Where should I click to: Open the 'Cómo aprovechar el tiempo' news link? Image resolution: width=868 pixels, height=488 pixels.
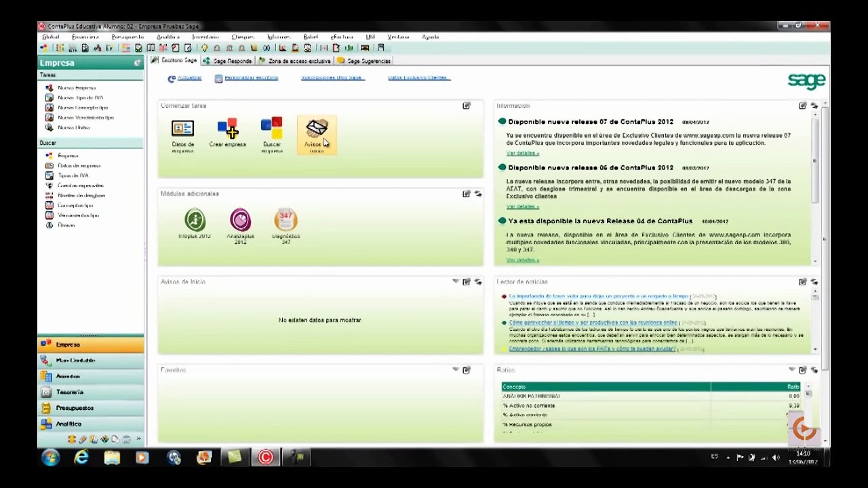593,323
